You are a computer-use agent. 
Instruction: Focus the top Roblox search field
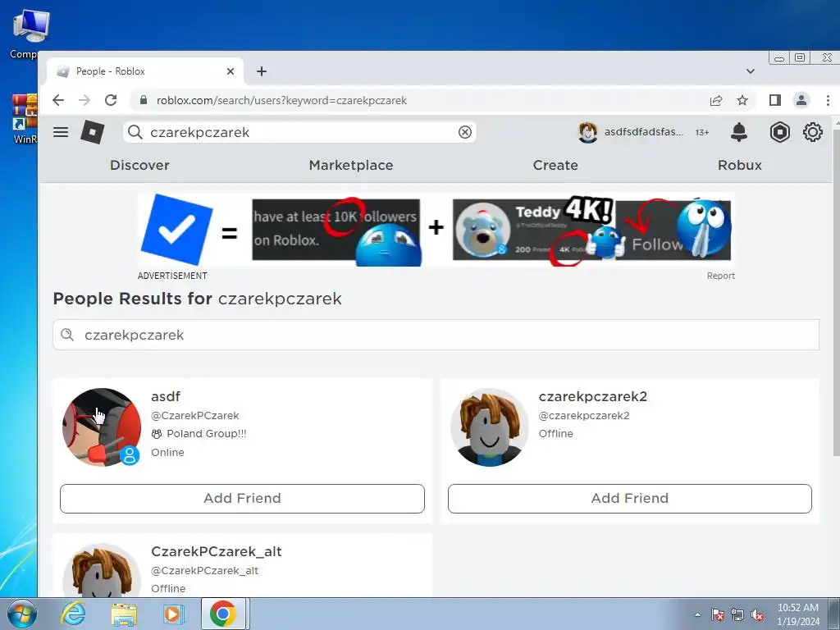click(x=300, y=132)
